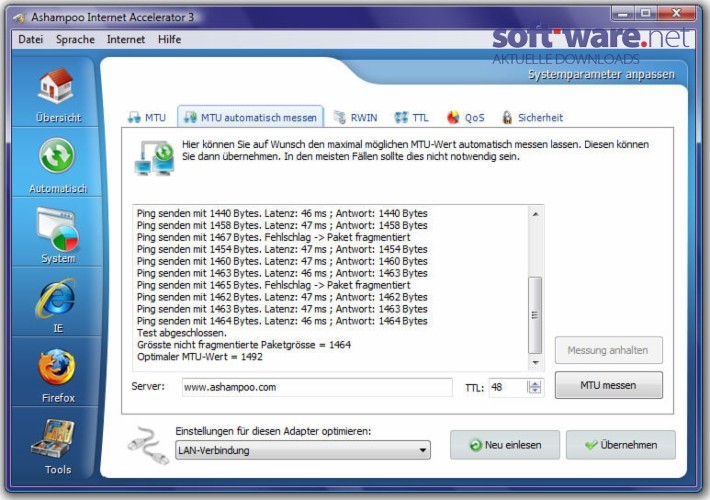The height and width of the screenshot is (500, 710).
Task: Click the MTU messen button
Action: pyautogui.click(x=609, y=385)
